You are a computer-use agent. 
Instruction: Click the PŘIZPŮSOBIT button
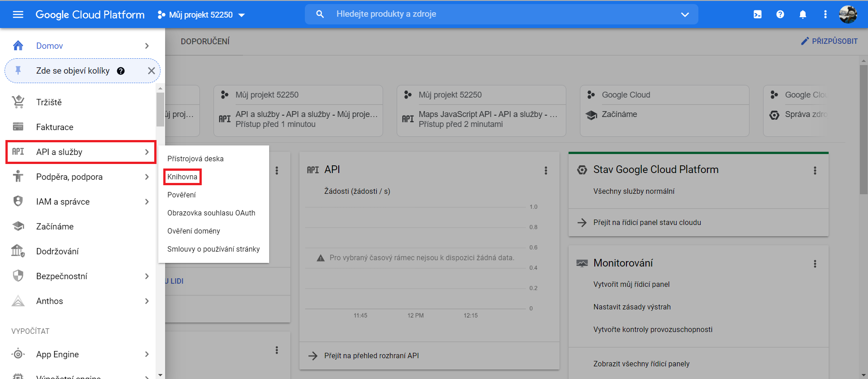829,41
